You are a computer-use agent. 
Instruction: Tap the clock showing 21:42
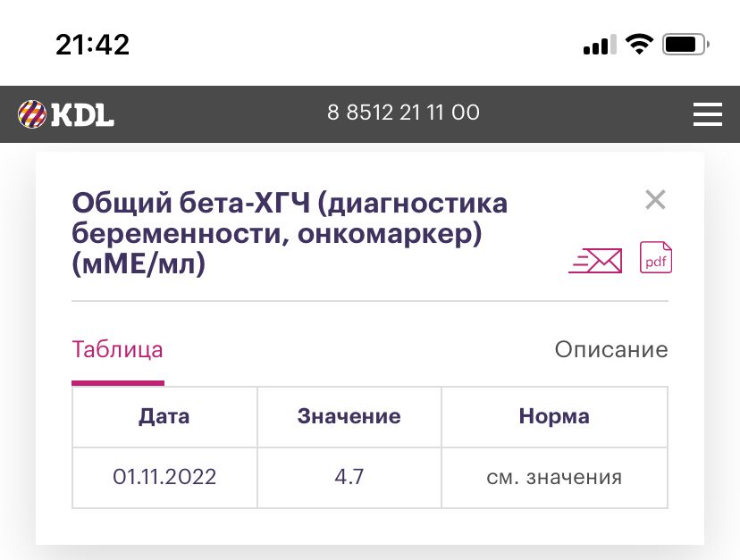click(93, 43)
